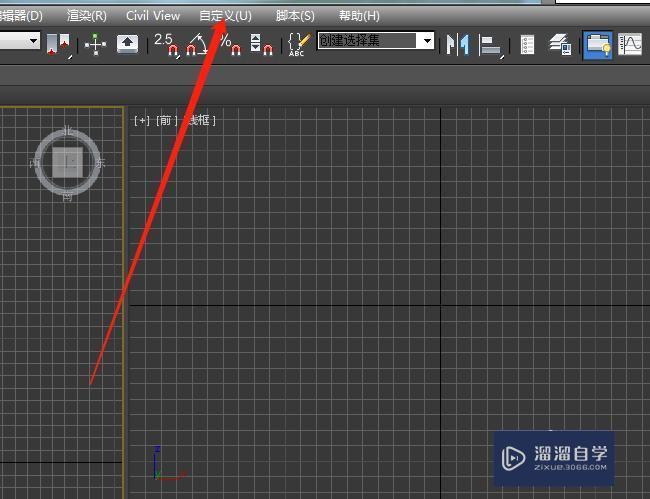
Task: Open the Civil View menu
Action: coord(153,16)
